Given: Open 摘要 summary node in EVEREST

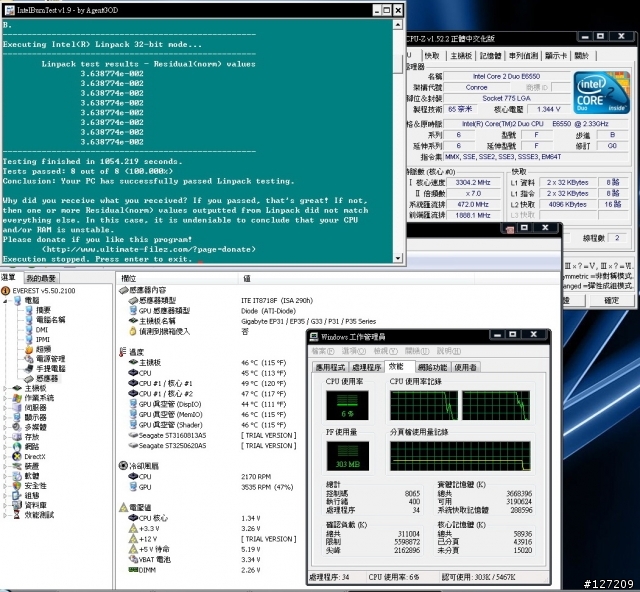Looking at the screenshot, I should point(43,310).
